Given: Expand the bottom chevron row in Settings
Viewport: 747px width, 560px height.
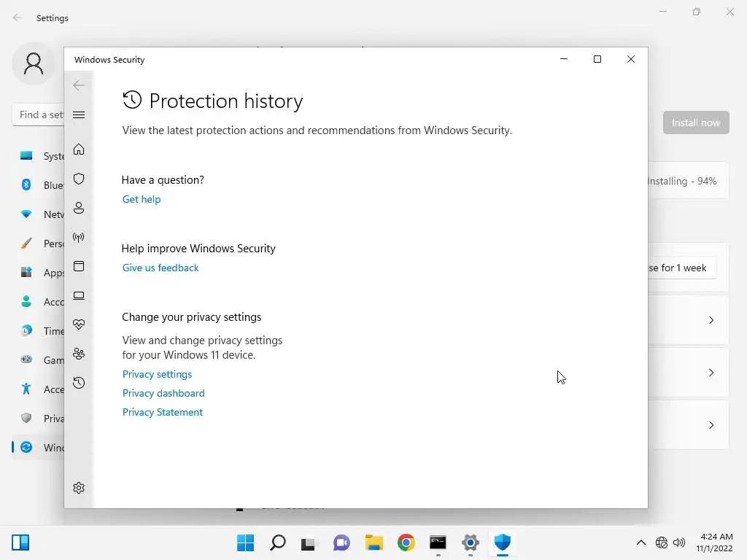Looking at the screenshot, I should coord(711,425).
